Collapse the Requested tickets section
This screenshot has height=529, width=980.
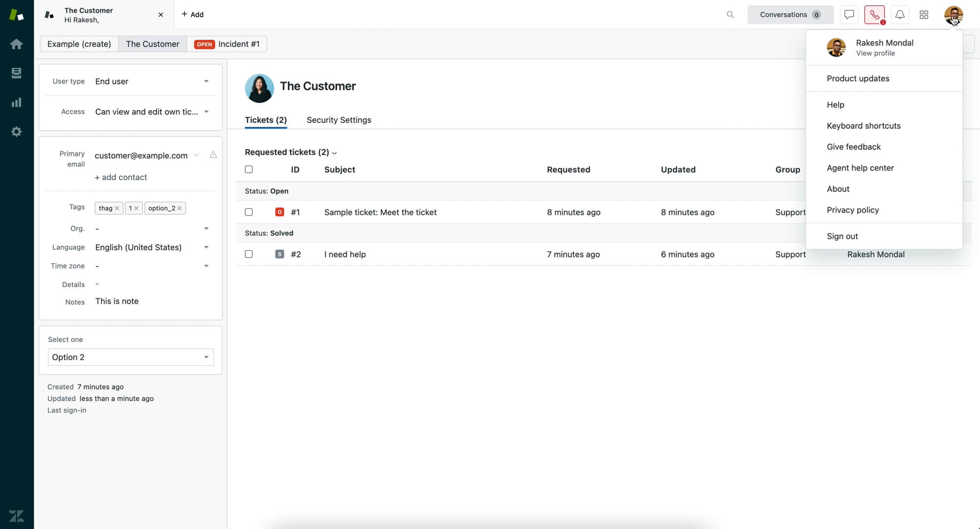[334, 152]
